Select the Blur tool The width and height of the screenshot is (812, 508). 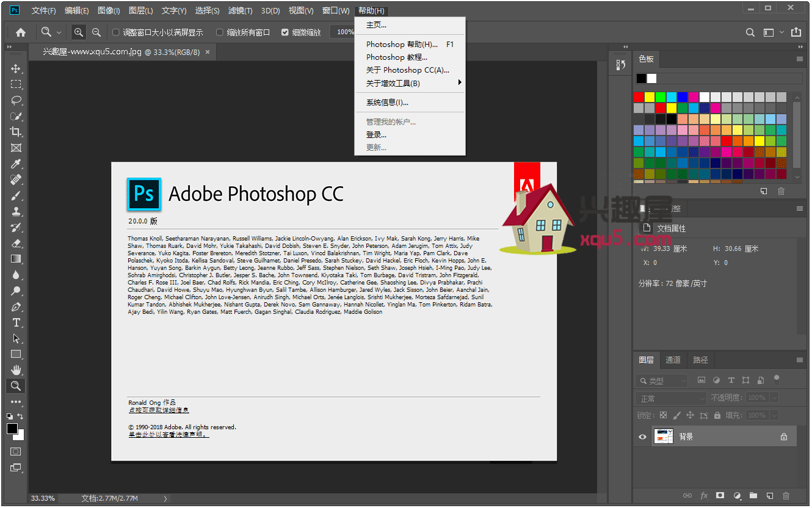pyautogui.click(x=16, y=275)
